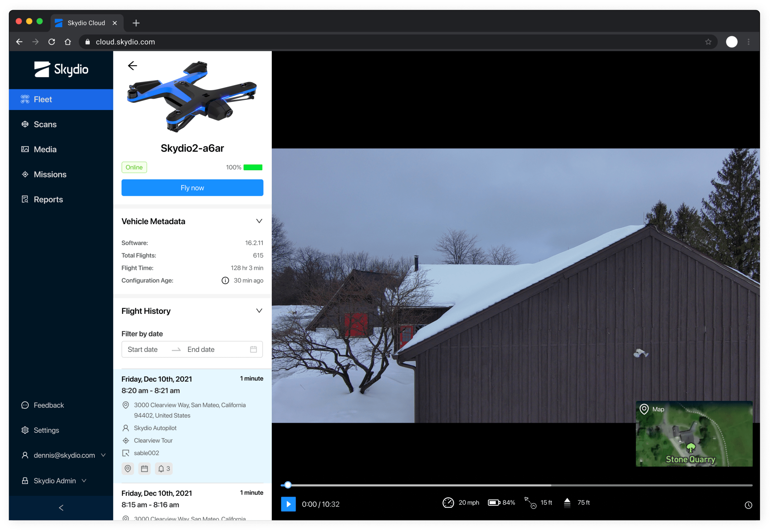
Task: Play the flight video
Action: point(288,504)
